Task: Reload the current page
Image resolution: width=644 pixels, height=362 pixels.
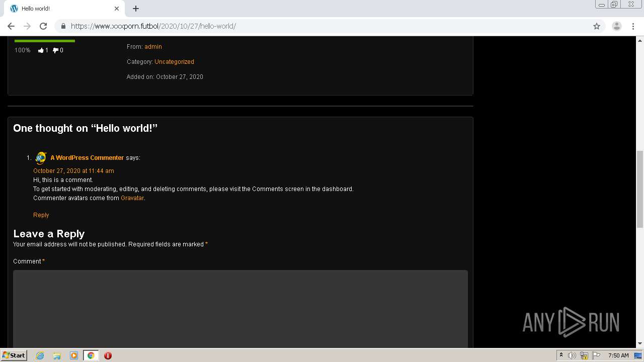Action: point(43,26)
